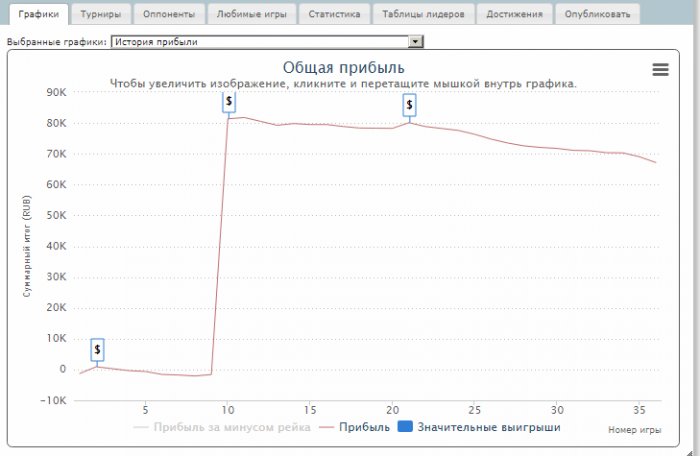Click the Номер игры axis title
Image resolution: width=700 pixels, height=456 pixels.
634,430
